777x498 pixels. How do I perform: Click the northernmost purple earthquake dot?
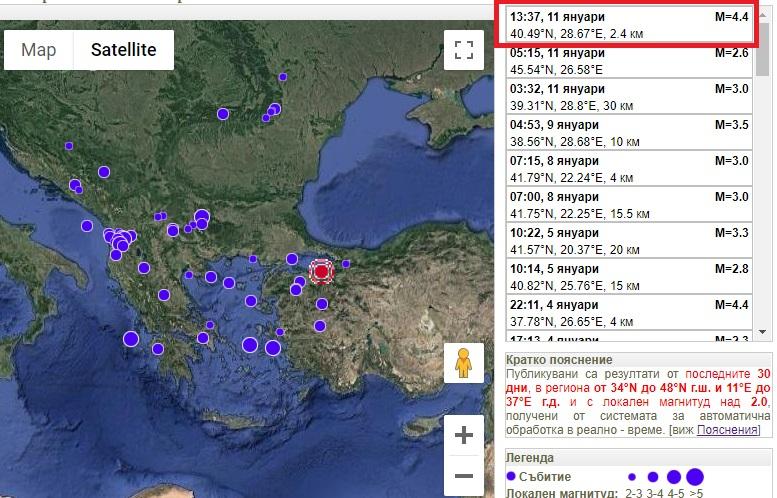point(284,76)
